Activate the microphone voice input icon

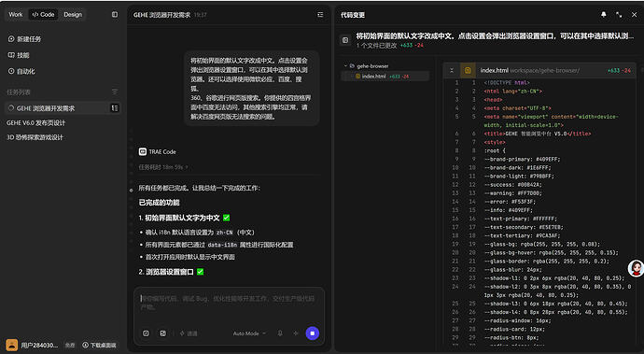(x=280, y=333)
